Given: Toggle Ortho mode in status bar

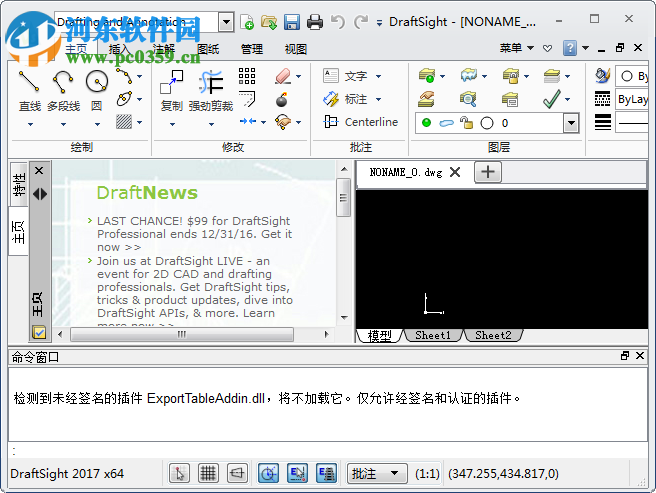Looking at the screenshot, I should click(x=237, y=473).
